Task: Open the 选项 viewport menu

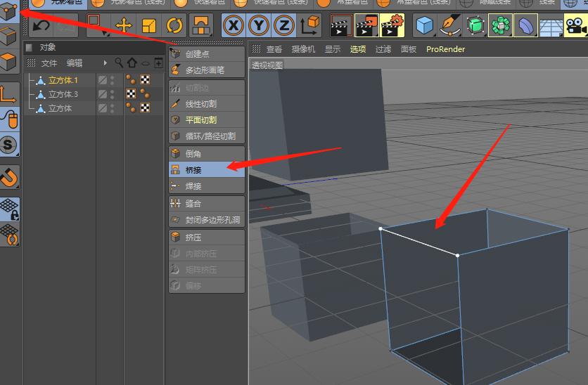Action: [358, 49]
